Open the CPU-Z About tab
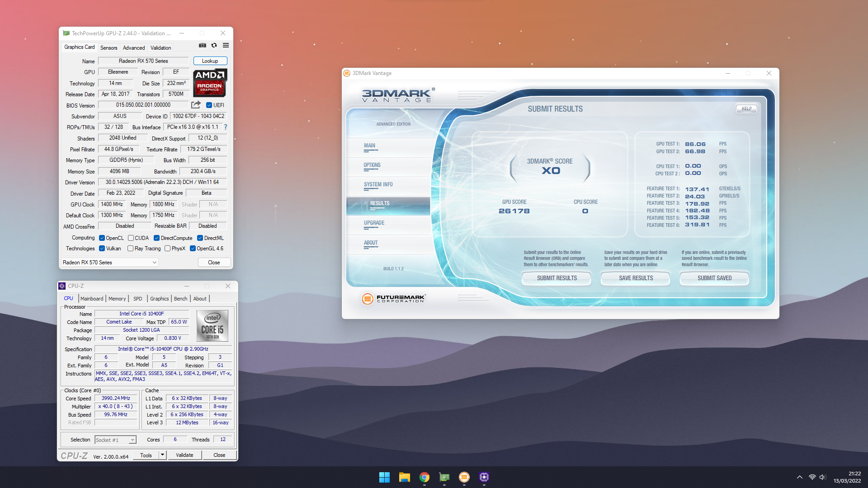 click(x=200, y=299)
